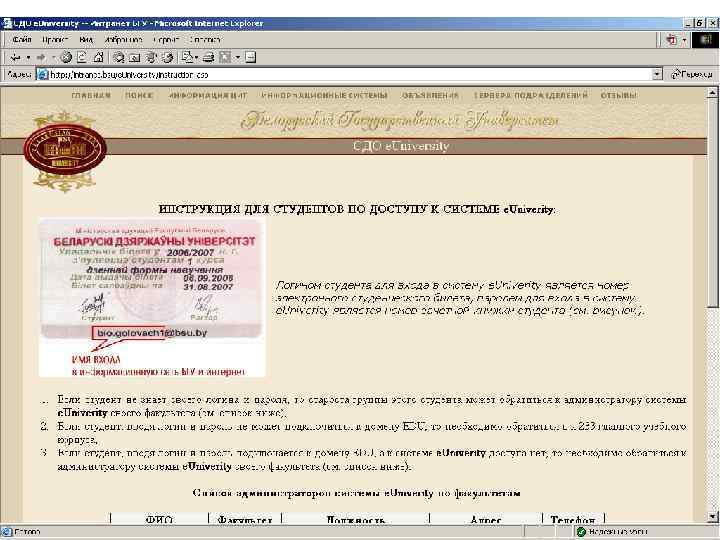The image size is (720, 540).
Task: Print the page with the Print icon
Action: (208, 57)
